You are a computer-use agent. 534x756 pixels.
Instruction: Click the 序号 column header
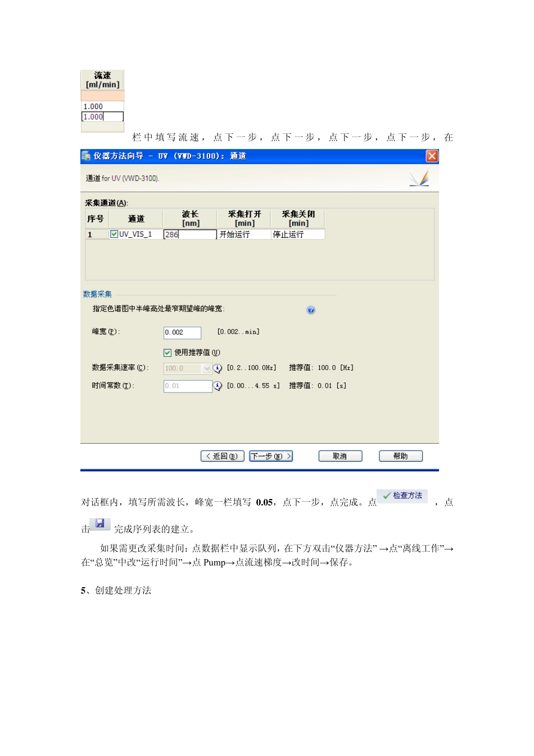[x=96, y=219]
